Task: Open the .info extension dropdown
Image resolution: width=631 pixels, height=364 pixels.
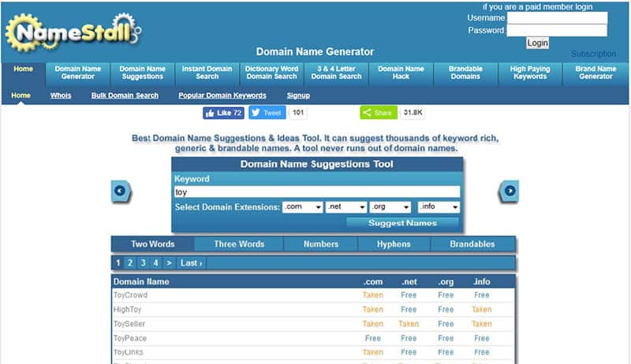Action: 439,207
